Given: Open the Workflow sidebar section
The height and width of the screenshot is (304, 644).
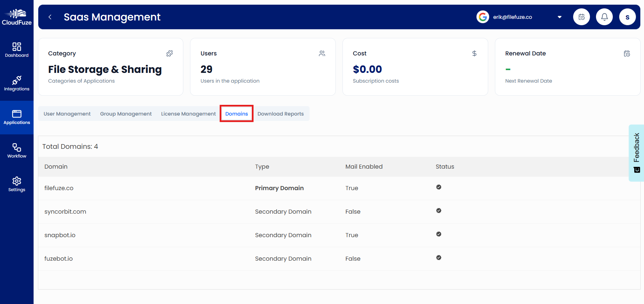Looking at the screenshot, I should (x=17, y=151).
